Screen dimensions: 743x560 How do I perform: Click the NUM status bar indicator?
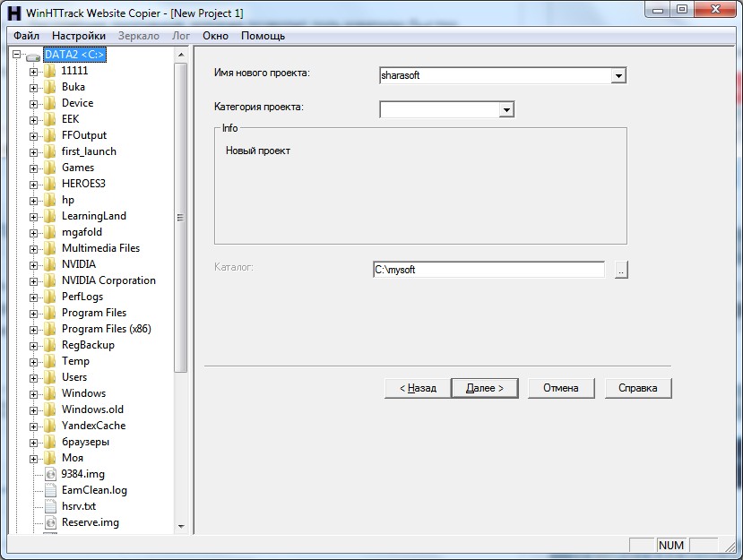click(671, 546)
